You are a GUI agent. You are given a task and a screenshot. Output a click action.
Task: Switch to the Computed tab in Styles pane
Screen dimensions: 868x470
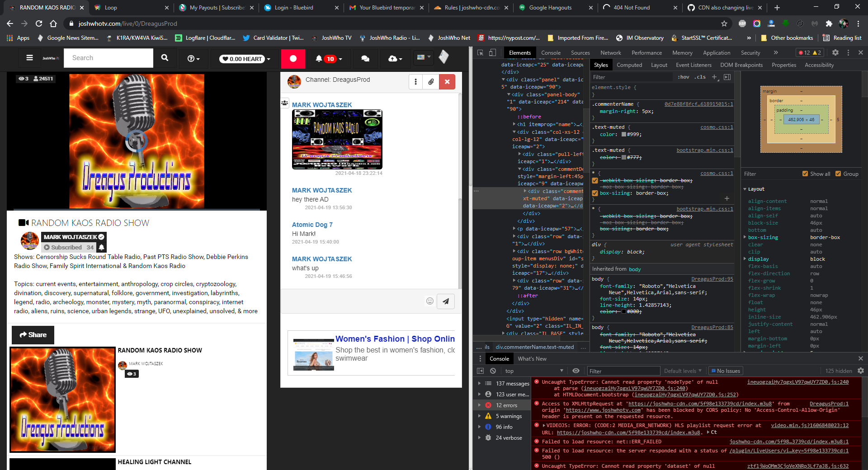tap(629, 65)
